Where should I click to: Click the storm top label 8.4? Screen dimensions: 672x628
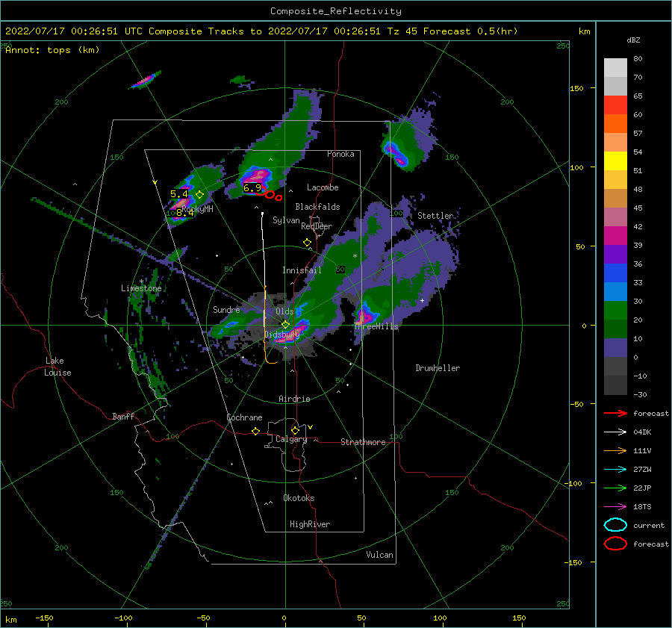(x=184, y=212)
